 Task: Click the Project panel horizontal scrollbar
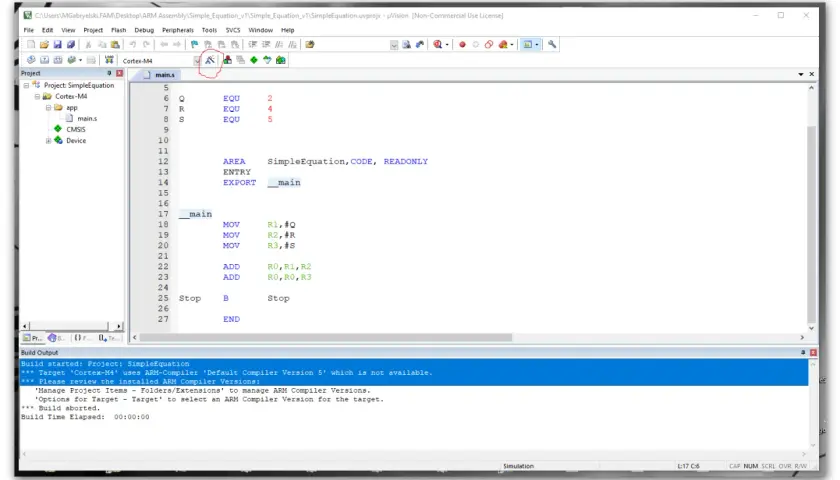tap(71, 326)
